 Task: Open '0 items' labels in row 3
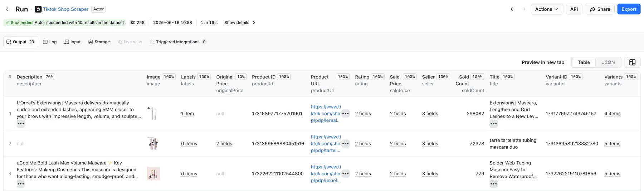(x=189, y=174)
